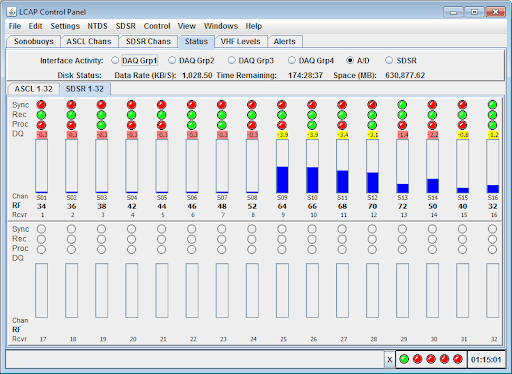
Task: Select the DAQ Grp4 radio button
Action: point(292,60)
